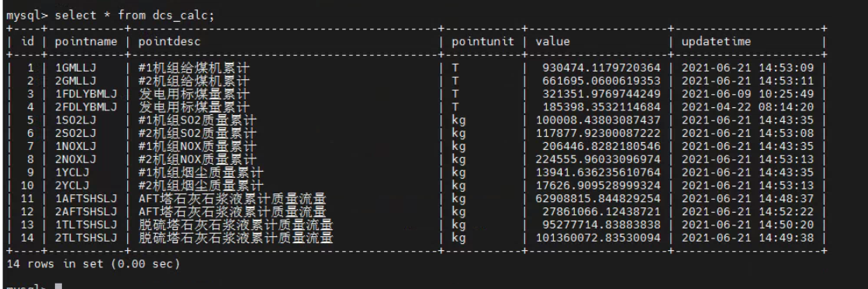Click timestamp '2021-06-21 14:53:08'
The image size is (868, 289).
tap(747, 133)
